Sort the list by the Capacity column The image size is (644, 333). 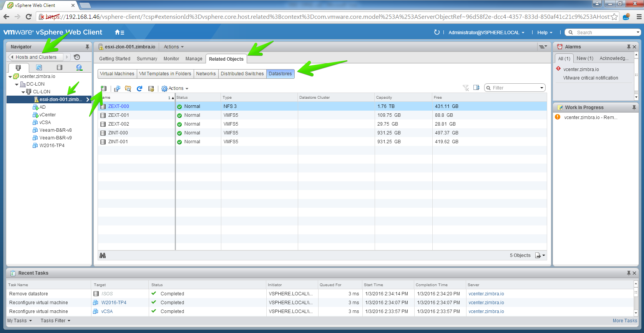click(x=403, y=98)
